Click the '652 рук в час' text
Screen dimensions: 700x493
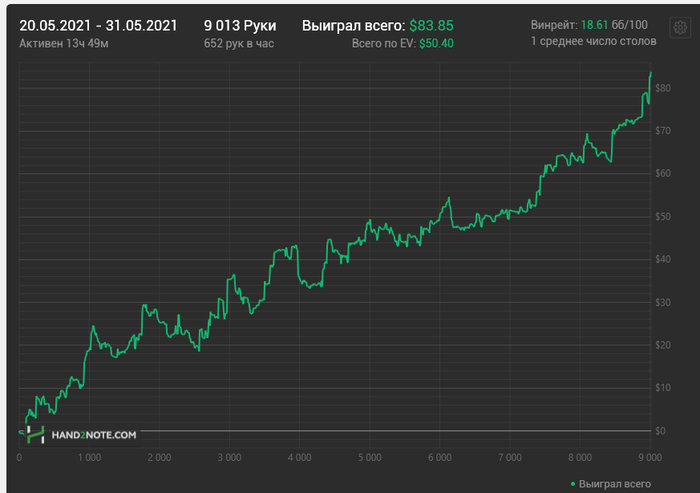239,43
